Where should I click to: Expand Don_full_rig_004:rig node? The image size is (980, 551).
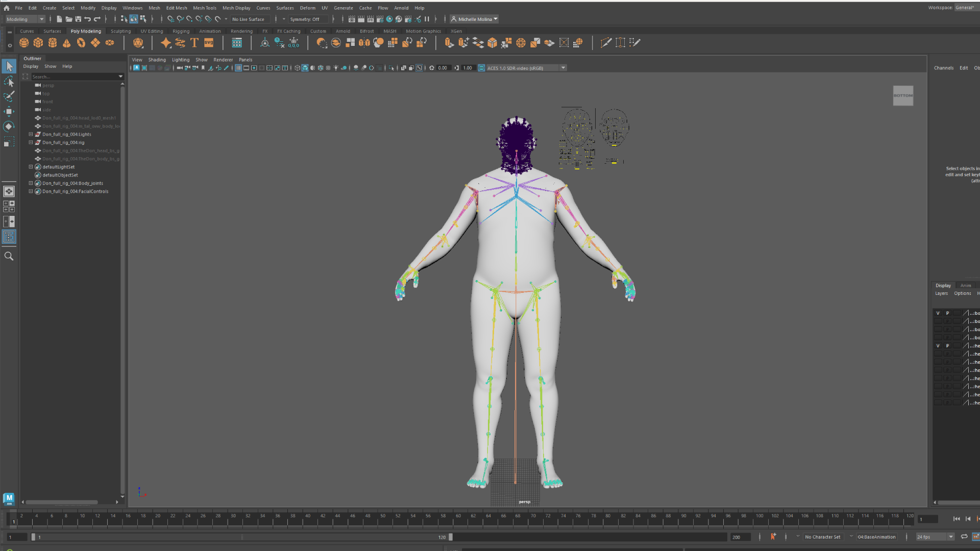tap(31, 143)
